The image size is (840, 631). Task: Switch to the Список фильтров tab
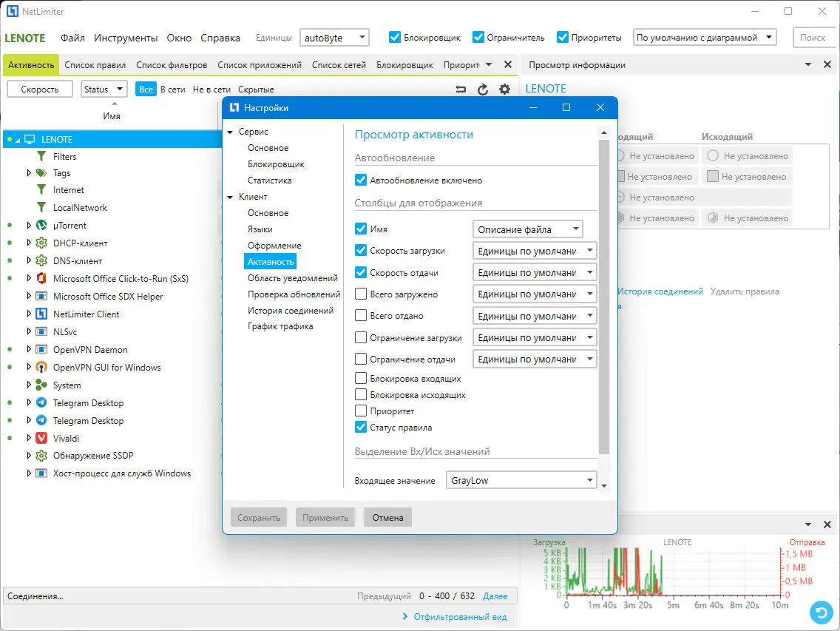pos(172,65)
